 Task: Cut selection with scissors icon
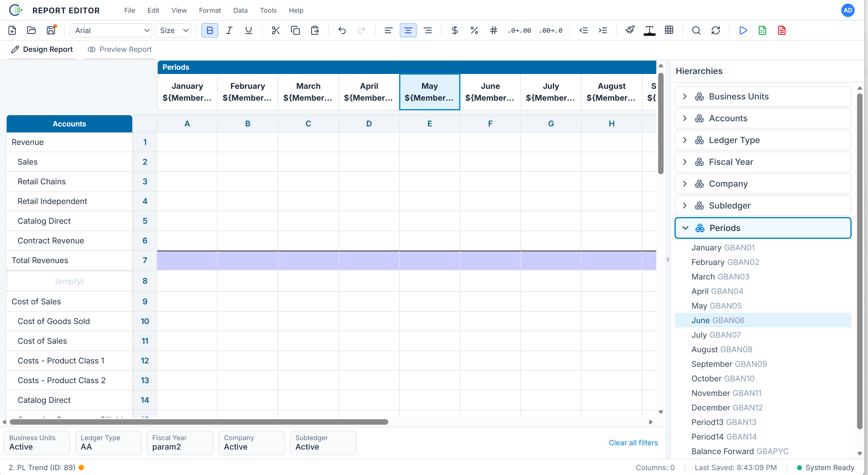(x=276, y=30)
